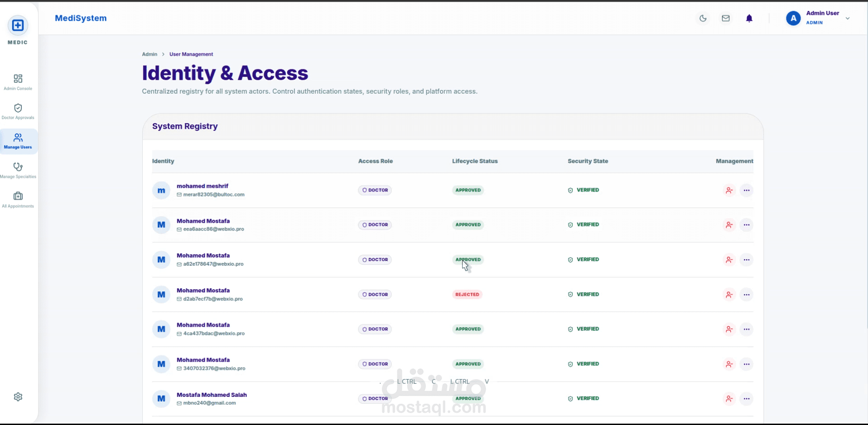
Task: Open All Appointments sidebar icon
Action: click(18, 199)
